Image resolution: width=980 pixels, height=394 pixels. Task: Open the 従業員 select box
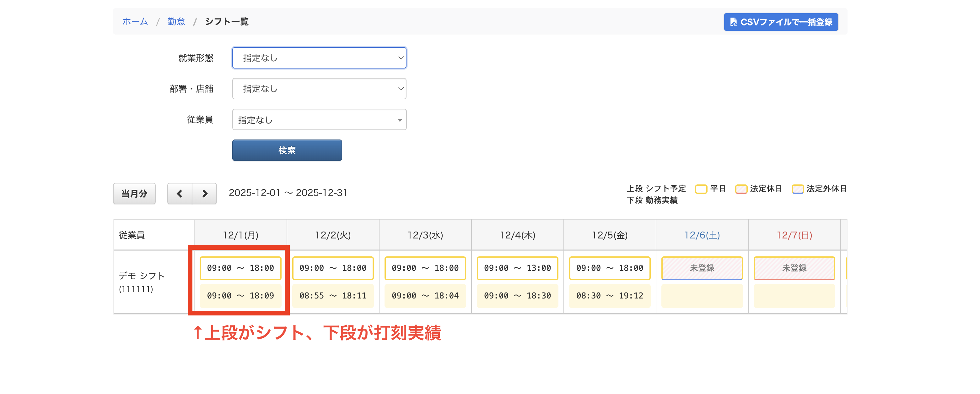click(319, 120)
